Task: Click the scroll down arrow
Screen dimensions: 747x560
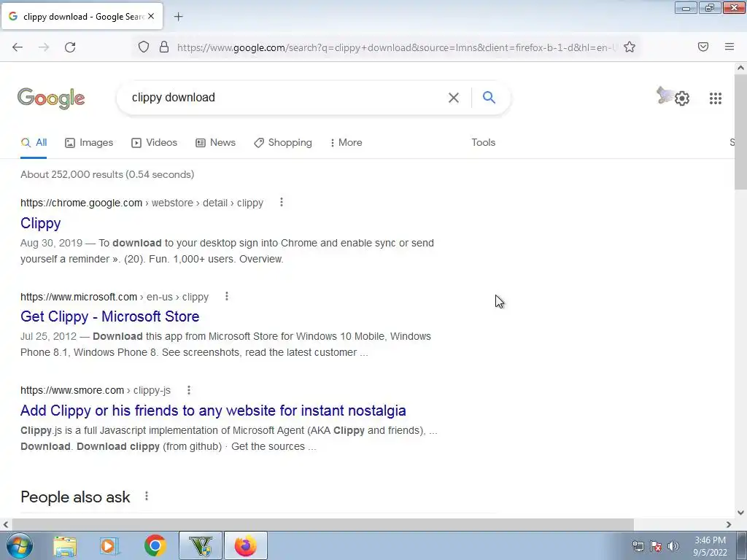Action: 740,513
